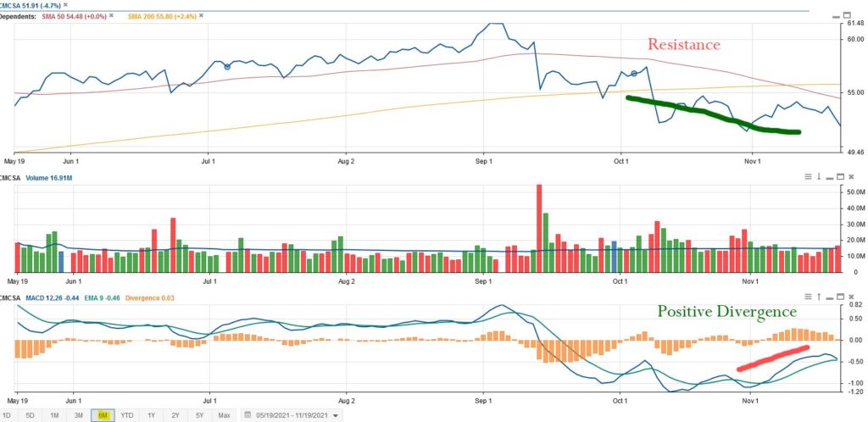
Task: Open the calendar date picker icon
Action: click(249, 415)
